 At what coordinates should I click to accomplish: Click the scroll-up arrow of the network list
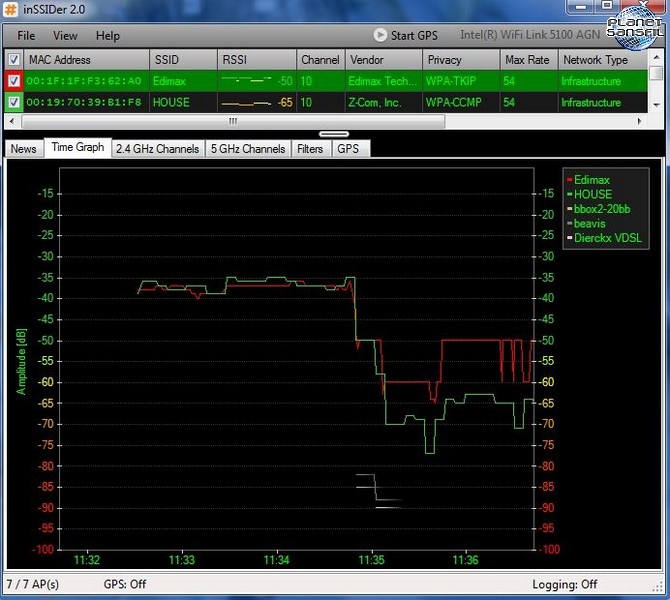656,60
